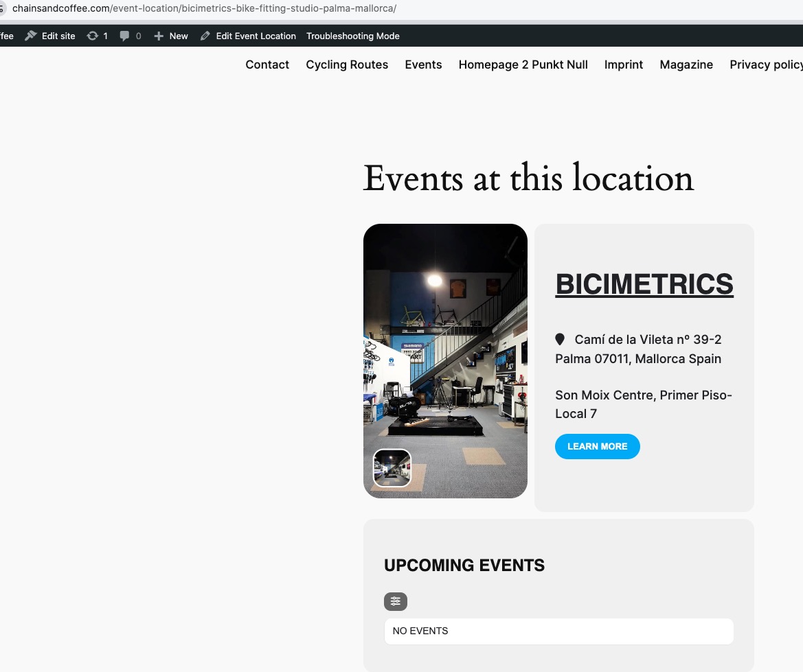
Task: Click the UPCOMING EVENTS heading
Action: (x=464, y=565)
